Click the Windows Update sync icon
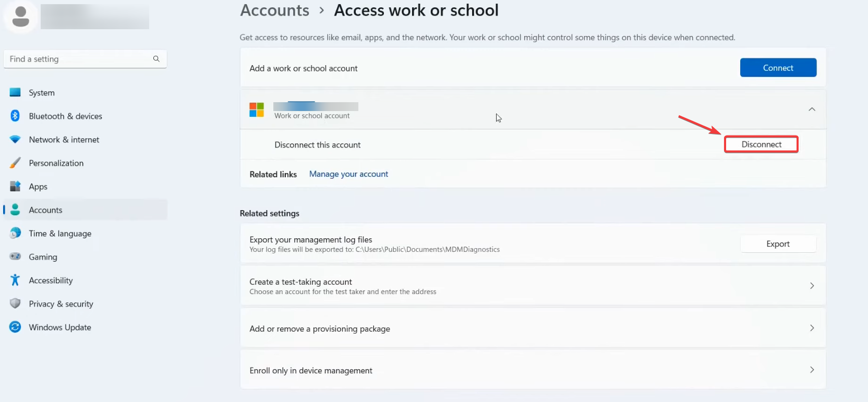This screenshot has width=868, height=402. 15,327
